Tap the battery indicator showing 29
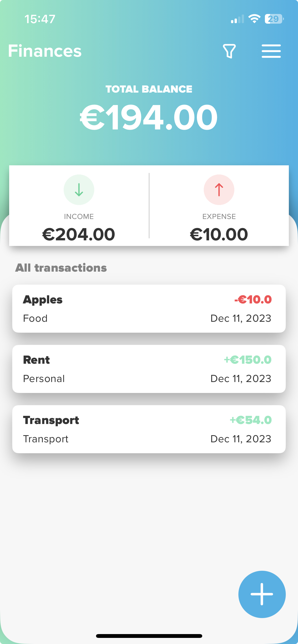The width and height of the screenshot is (298, 644). (274, 19)
